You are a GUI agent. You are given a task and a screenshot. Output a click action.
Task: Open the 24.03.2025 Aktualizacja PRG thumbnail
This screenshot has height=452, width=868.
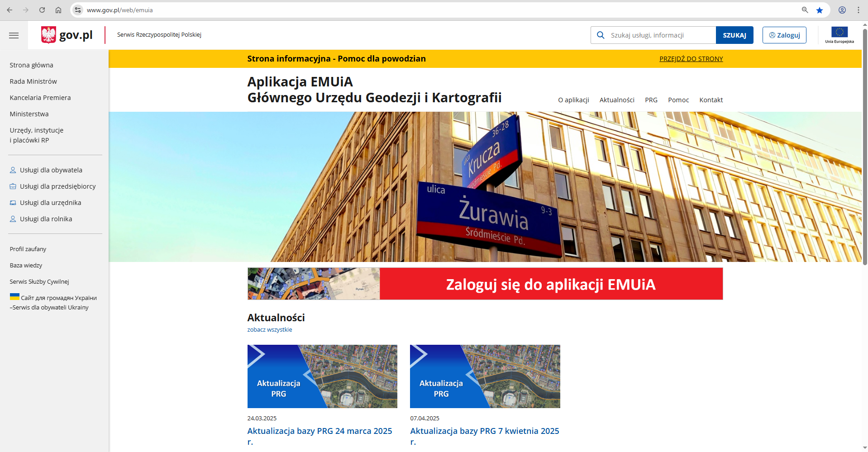pyautogui.click(x=322, y=376)
